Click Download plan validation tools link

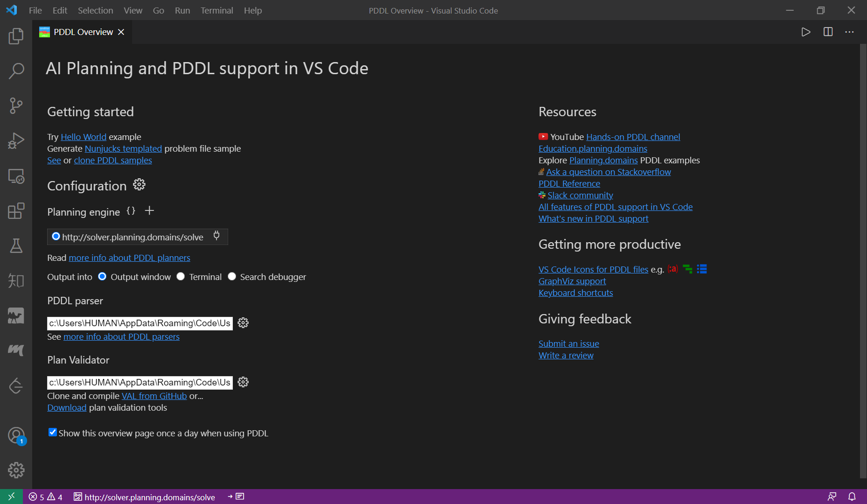(67, 407)
